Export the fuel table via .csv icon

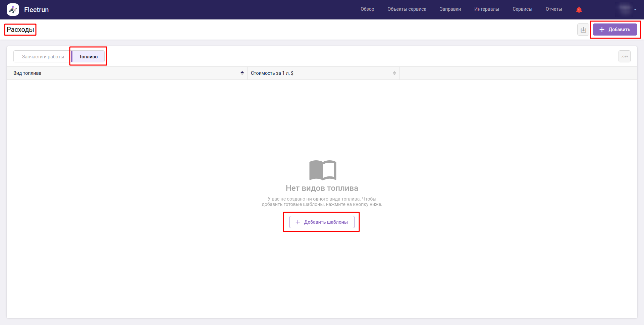coord(624,56)
